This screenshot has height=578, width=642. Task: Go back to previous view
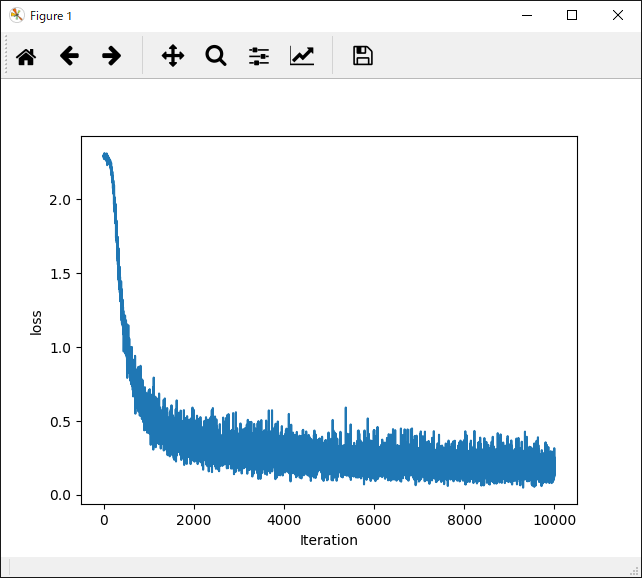point(69,56)
